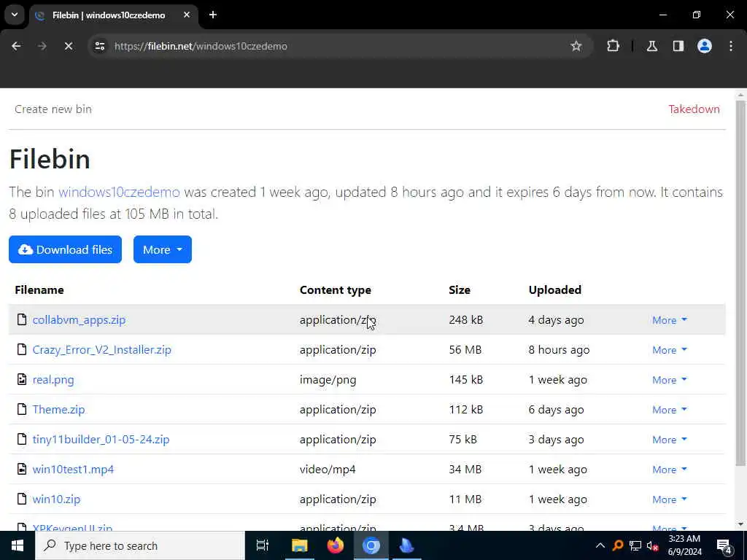Click the Content type column header
Screen dimensions: 747x560
(x=336, y=290)
